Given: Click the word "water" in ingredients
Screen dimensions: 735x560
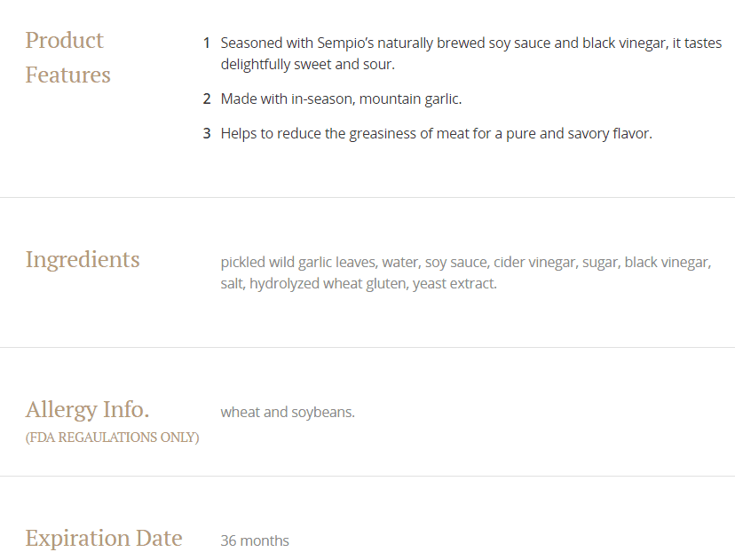Looking at the screenshot, I should 399,262.
